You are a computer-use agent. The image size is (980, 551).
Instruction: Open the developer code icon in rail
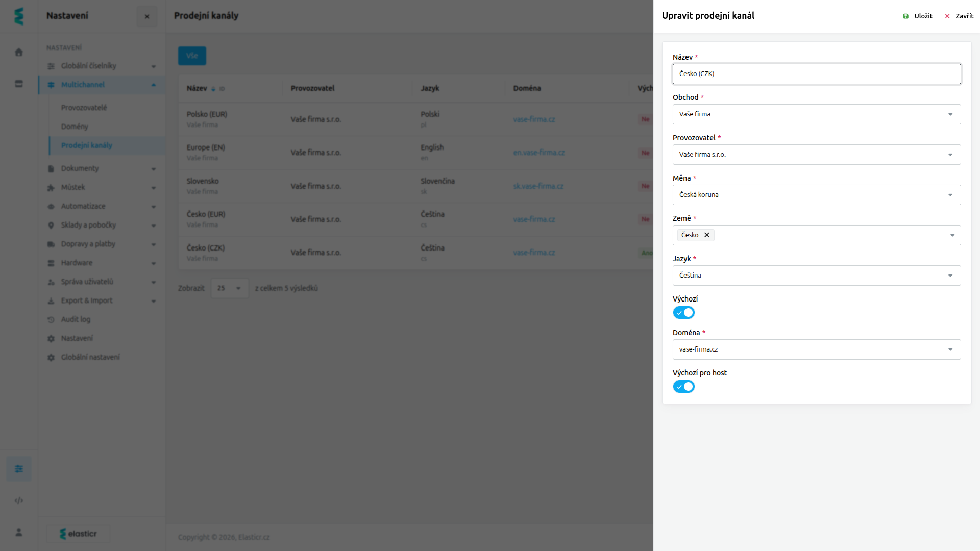[x=19, y=500]
